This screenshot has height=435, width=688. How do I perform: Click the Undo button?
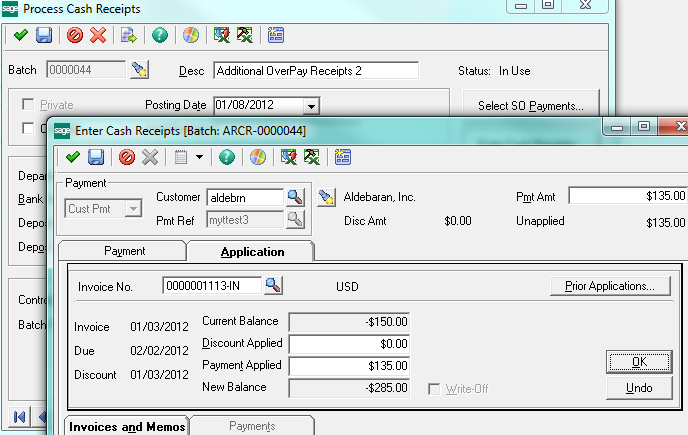coord(636,387)
